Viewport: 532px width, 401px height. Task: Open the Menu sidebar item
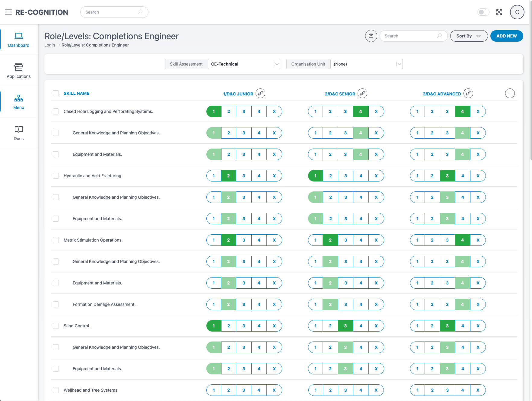click(x=19, y=102)
